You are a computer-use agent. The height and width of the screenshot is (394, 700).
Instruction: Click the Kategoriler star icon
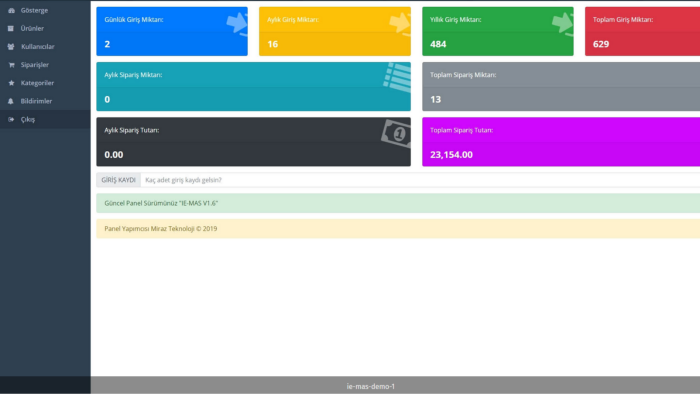[x=11, y=83]
